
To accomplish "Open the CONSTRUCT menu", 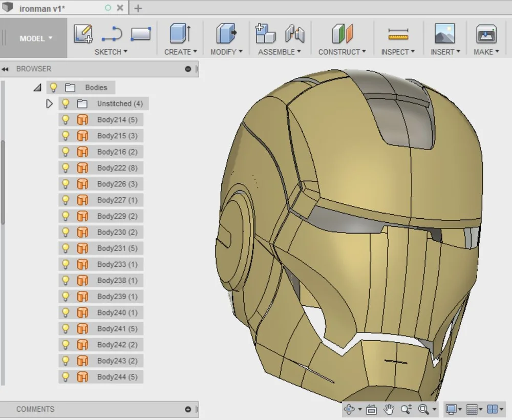I will click(342, 52).
